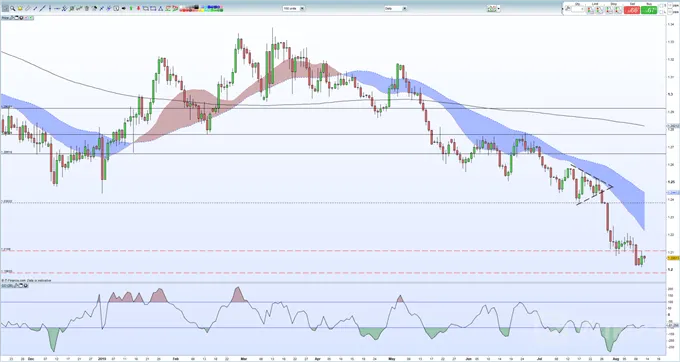Screen dimensions: 680x362
Task: Open the 100 units dropdown
Action: point(294,8)
